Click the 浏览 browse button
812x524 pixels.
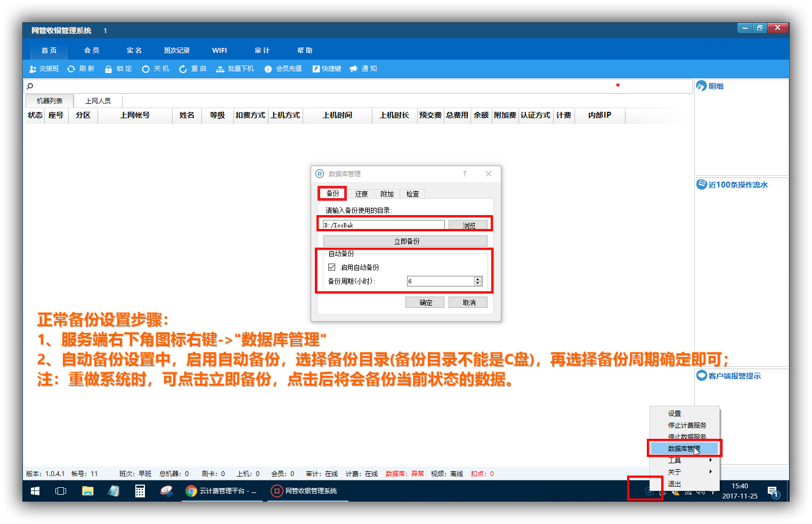(468, 225)
